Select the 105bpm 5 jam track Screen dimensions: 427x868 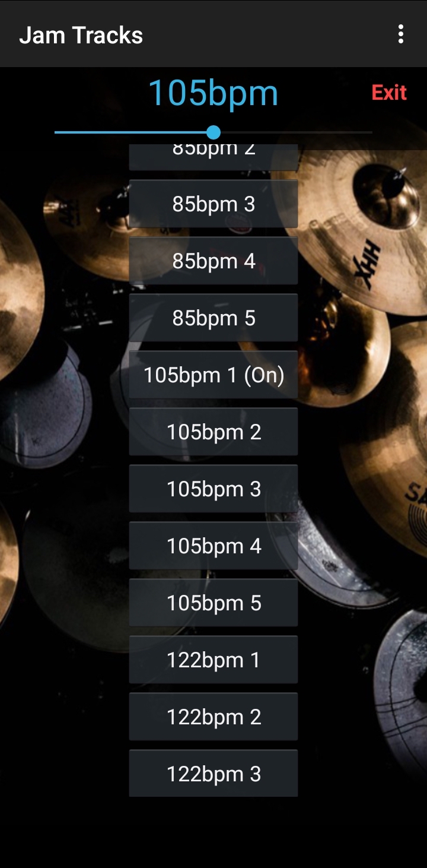click(213, 603)
